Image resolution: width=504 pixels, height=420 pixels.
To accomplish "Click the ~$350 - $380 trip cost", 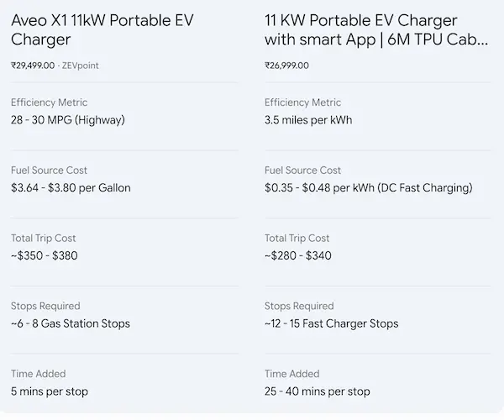I will click(44, 256).
